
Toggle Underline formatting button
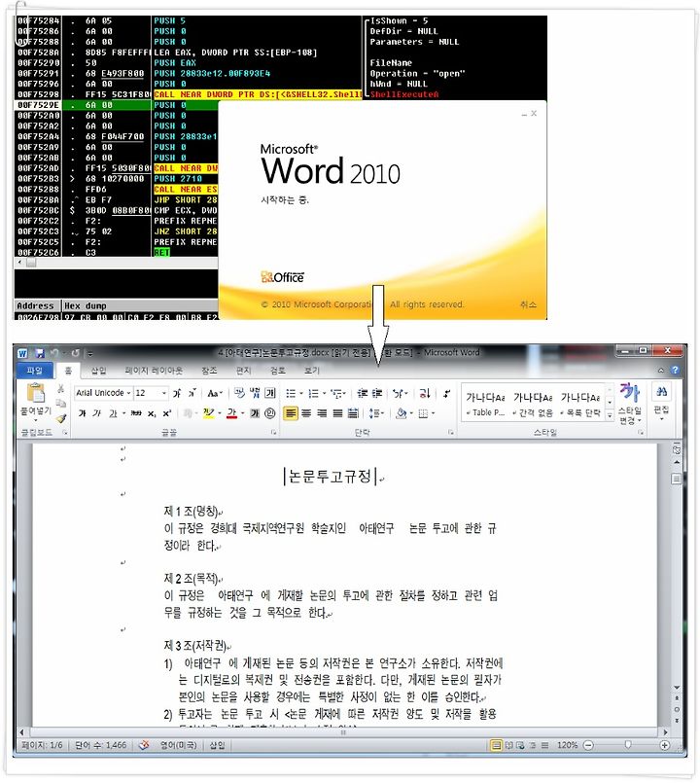click(113, 413)
